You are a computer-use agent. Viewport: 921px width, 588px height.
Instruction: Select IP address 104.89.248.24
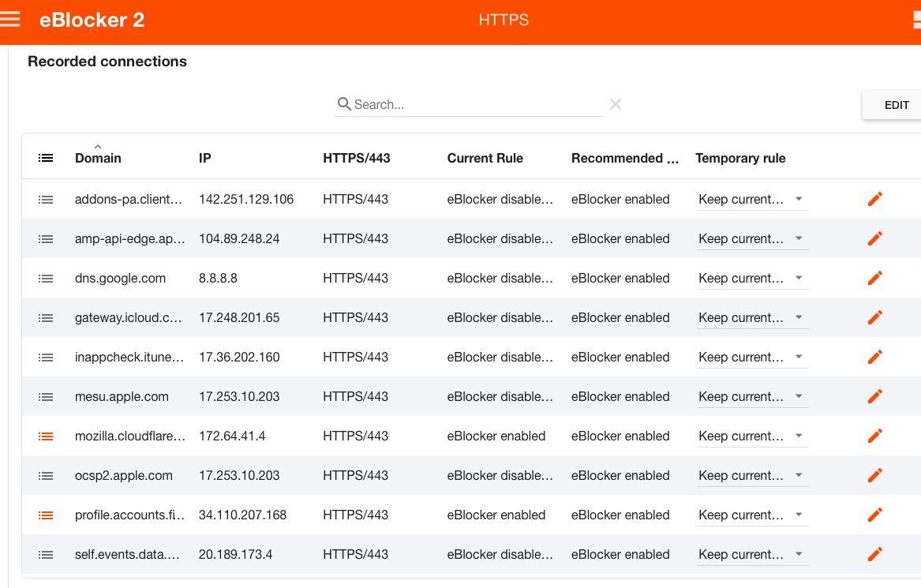tap(239, 238)
